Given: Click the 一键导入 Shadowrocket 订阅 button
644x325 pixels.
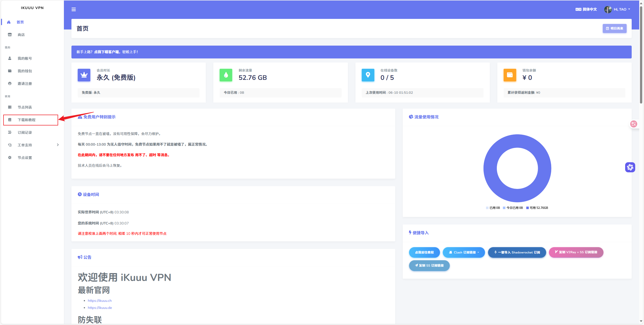Looking at the screenshot, I should (x=517, y=252).
